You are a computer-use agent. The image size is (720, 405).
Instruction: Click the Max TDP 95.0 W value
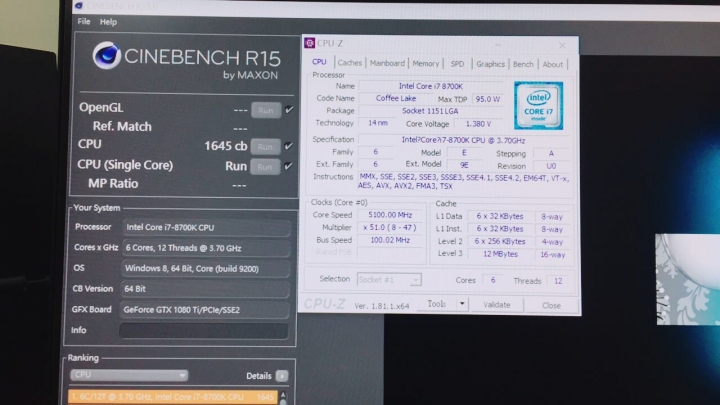[x=488, y=99]
